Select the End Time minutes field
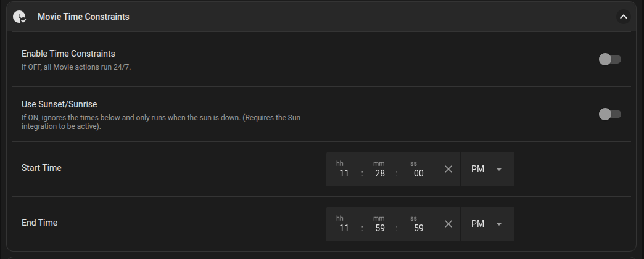644x259 pixels. click(x=380, y=228)
